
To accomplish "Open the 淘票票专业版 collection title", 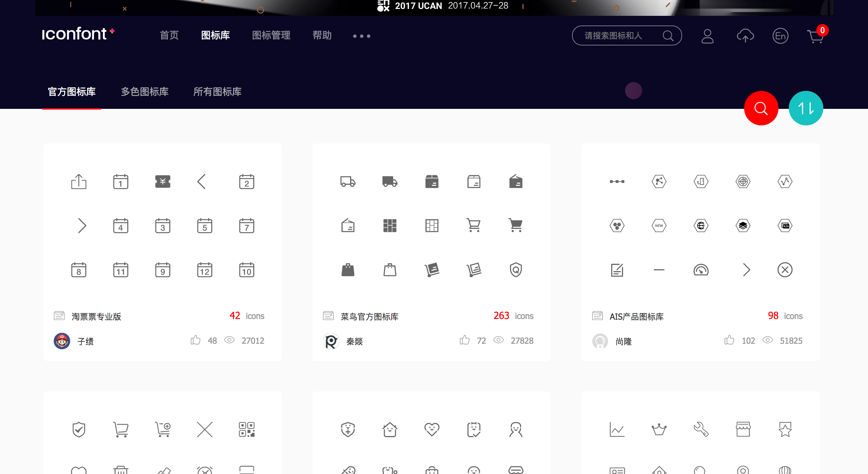I will [x=96, y=316].
